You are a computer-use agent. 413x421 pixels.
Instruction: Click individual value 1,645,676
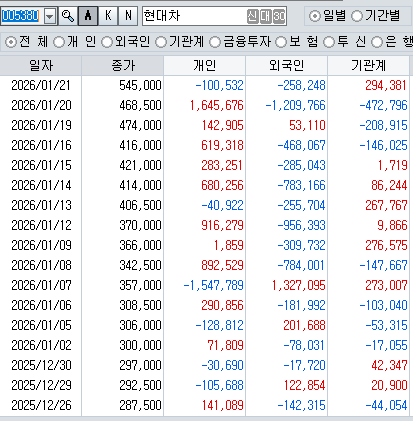pyautogui.click(x=217, y=106)
